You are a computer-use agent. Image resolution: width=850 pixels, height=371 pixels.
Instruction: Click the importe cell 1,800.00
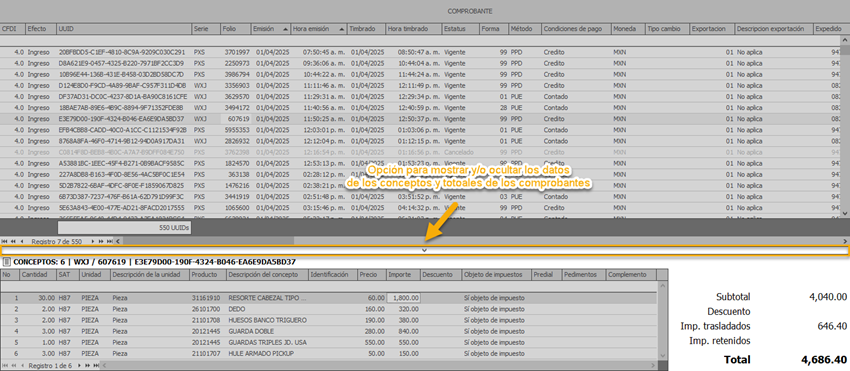point(403,298)
